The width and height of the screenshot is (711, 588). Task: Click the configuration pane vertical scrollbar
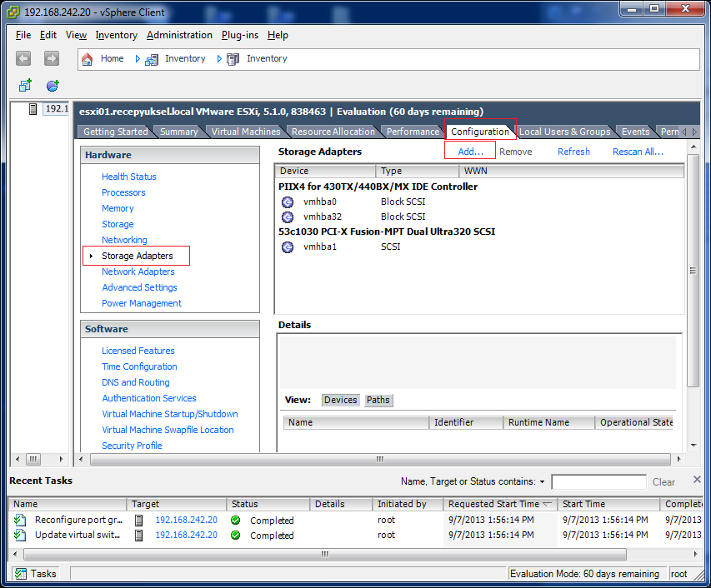click(693, 271)
